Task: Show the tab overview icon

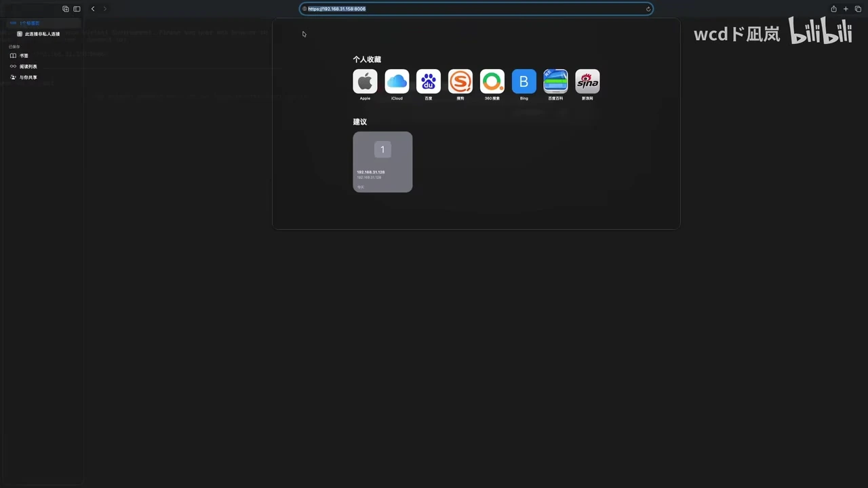Action: point(858,9)
